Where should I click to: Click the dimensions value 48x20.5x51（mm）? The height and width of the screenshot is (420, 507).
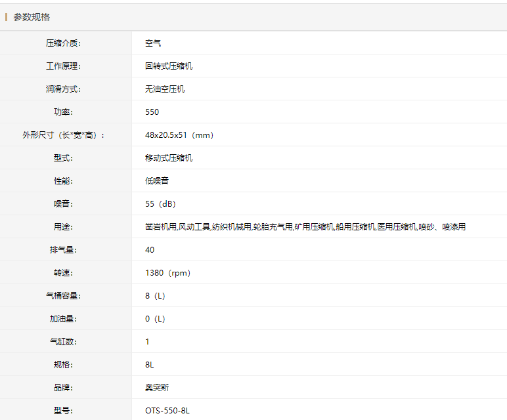[x=179, y=135]
